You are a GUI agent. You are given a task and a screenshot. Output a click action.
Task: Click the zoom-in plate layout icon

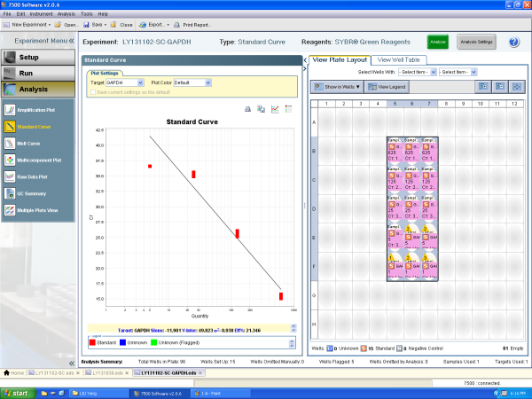pyautogui.click(x=483, y=87)
